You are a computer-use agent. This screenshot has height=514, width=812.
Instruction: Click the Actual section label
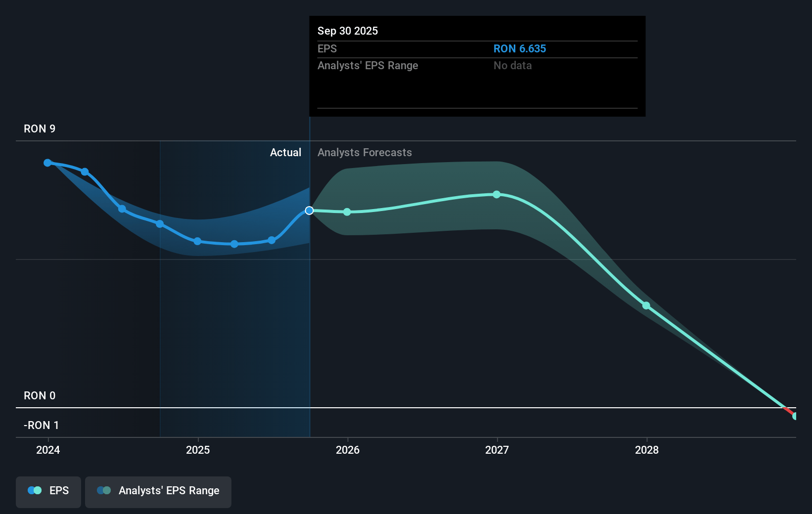[285, 153]
